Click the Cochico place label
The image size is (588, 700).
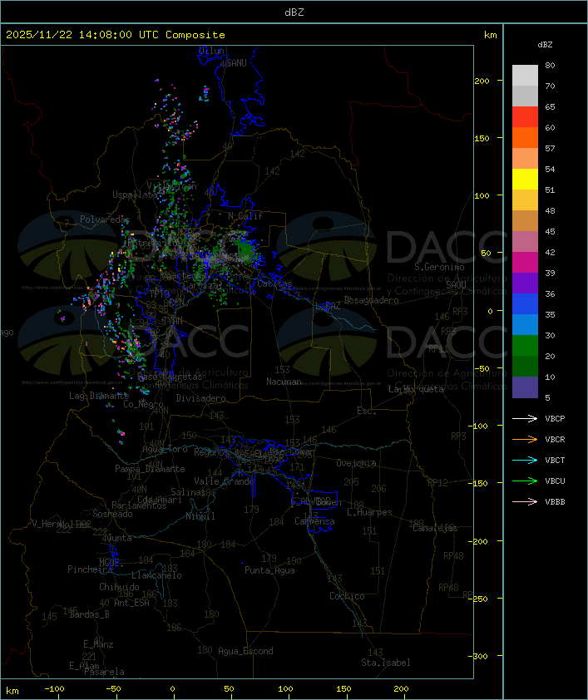[347, 596]
